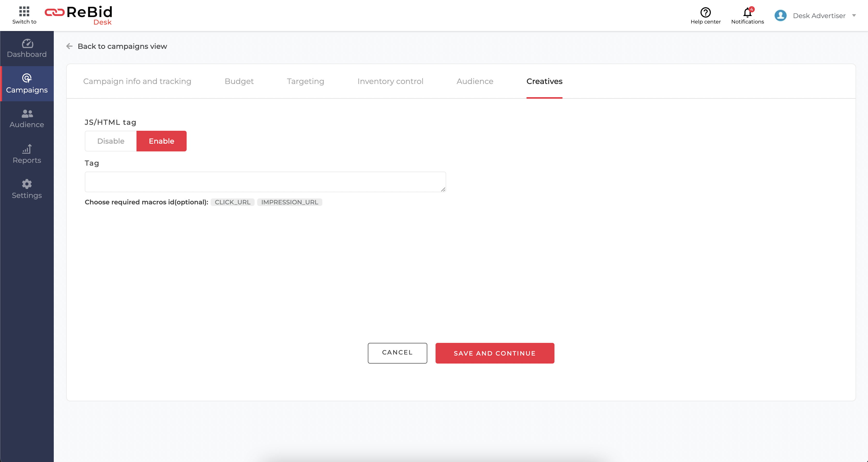Click the Tag textarea resize handle
The width and height of the screenshot is (868, 462).
[x=443, y=190]
